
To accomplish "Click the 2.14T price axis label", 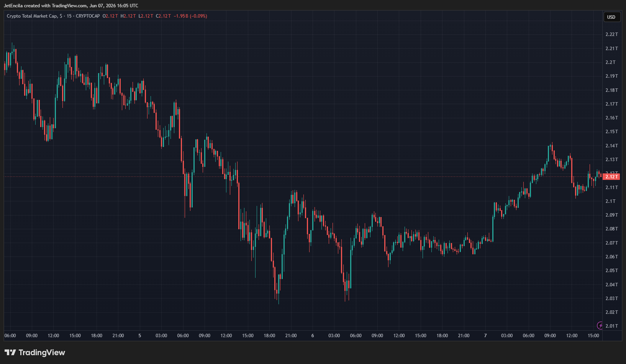I will point(611,146).
